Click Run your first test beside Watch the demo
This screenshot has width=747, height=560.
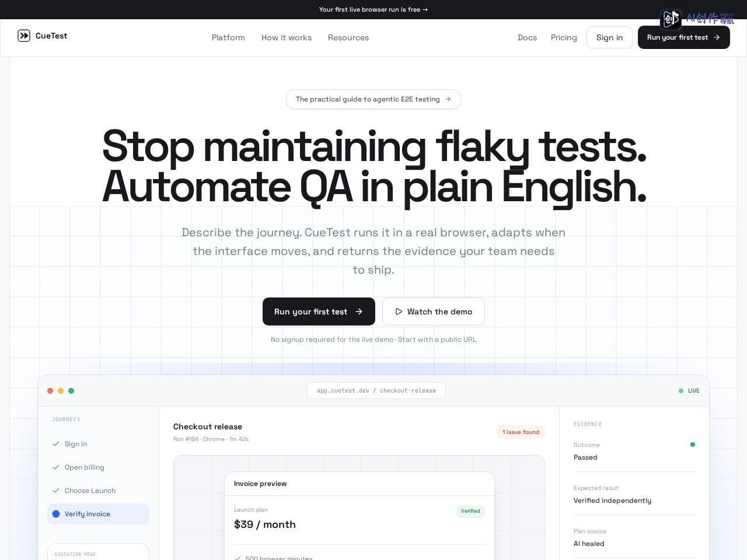pyautogui.click(x=319, y=311)
